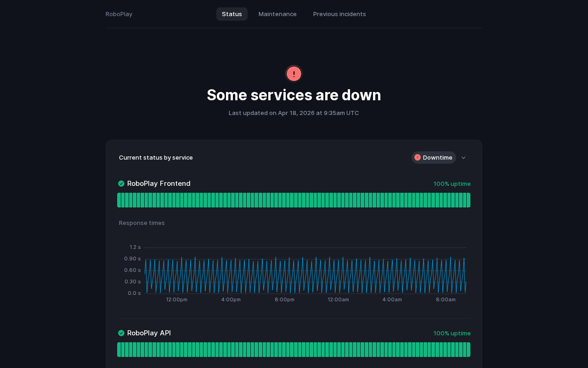
Task: Click first uptime bar of RoboPlay API
Action: (119, 350)
